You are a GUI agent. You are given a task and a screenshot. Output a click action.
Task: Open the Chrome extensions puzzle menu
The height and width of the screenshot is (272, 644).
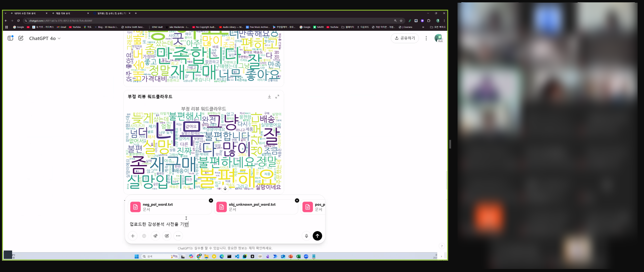(x=429, y=21)
